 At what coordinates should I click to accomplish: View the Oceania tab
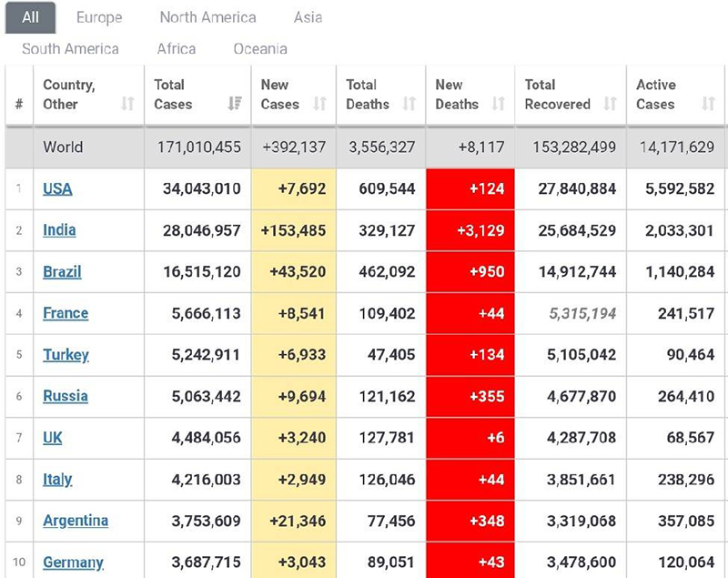(x=260, y=49)
